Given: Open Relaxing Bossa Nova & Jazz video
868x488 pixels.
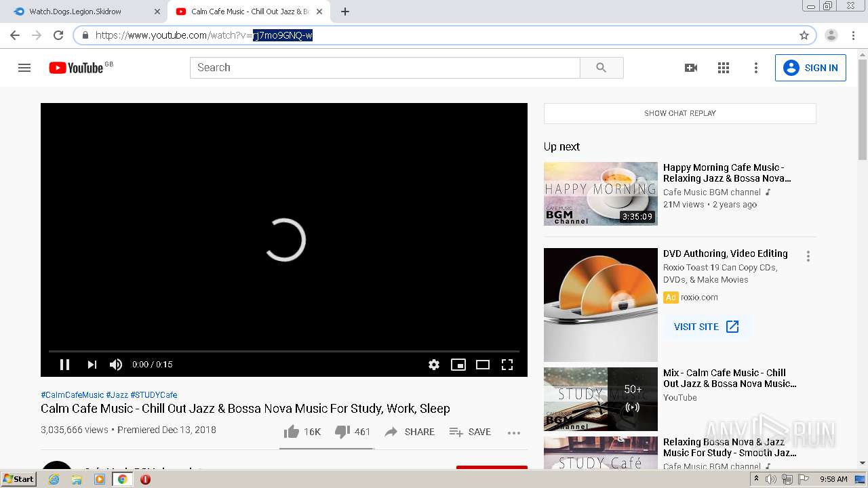Looking at the screenshot, I should pyautogui.click(x=730, y=447).
